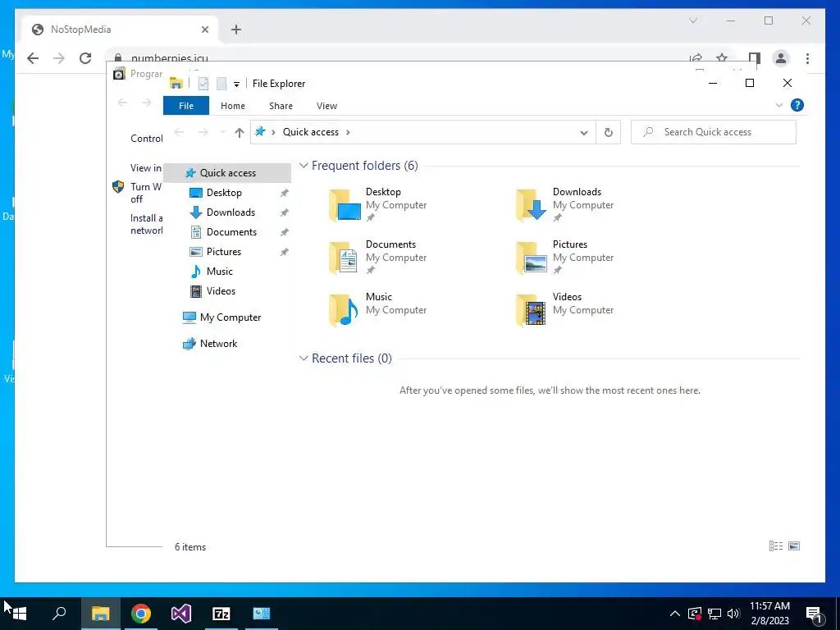This screenshot has height=630, width=840.
Task: Select the Videos folder icon in Frequent folders
Action: tap(531, 309)
